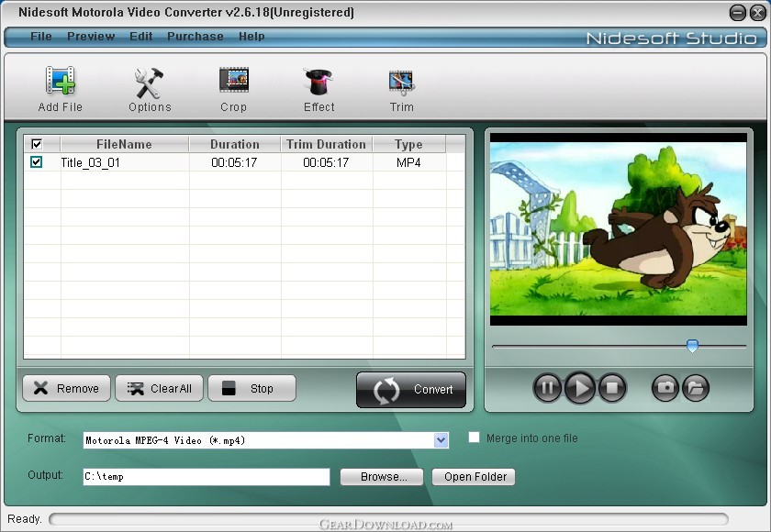The image size is (771, 532).
Task: Open the Purchase menu
Action: 196,37
